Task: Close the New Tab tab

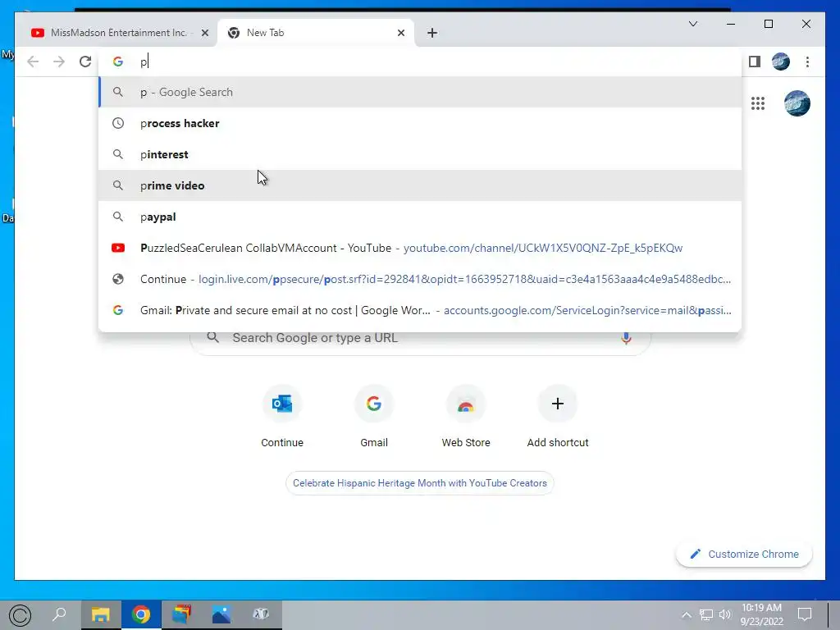Action: 400,33
